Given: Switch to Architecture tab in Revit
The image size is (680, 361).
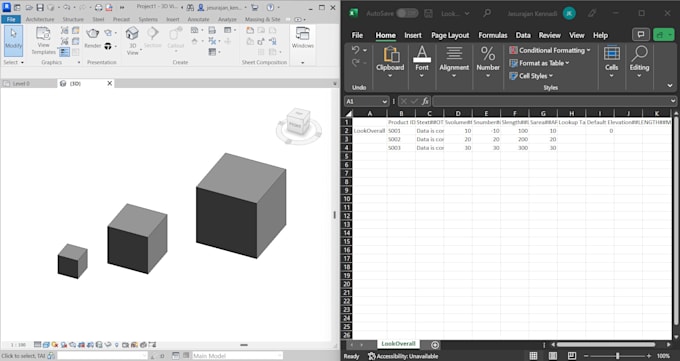Looking at the screenshot, I should point(39,20).
